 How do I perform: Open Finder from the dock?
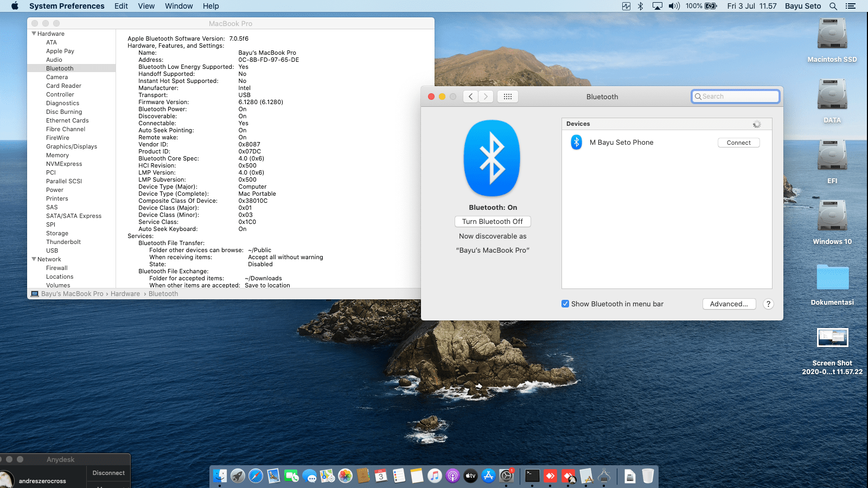click(220, 476)
